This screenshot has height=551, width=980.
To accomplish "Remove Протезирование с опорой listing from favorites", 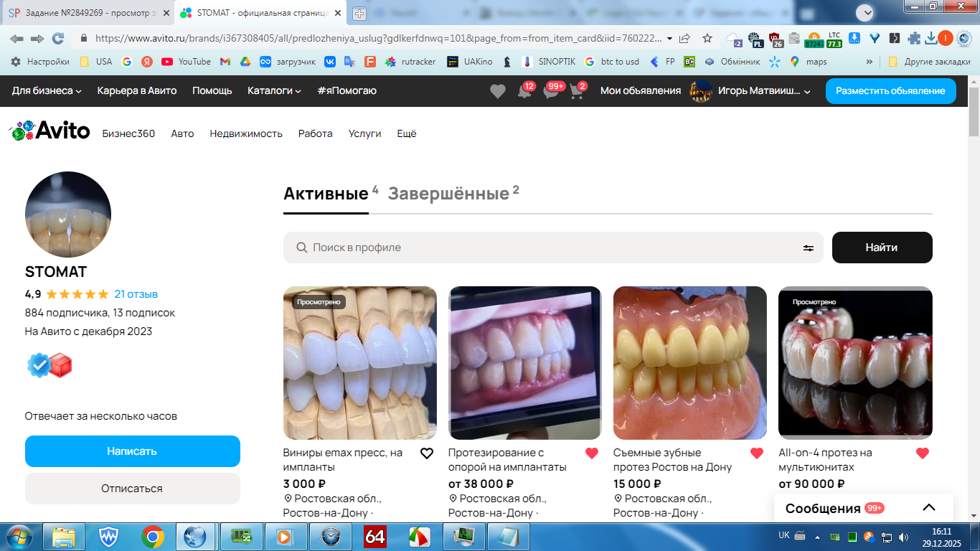I will 592,453.
